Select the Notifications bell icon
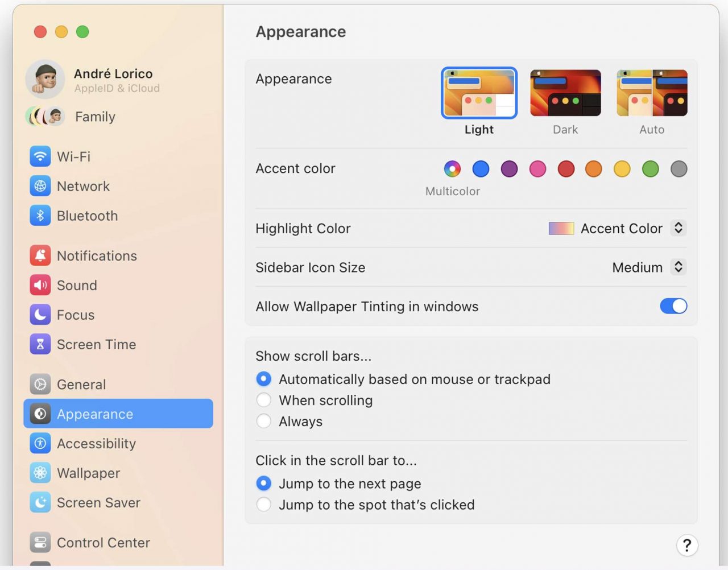The image size is (728, 570). tap(40, 255)
